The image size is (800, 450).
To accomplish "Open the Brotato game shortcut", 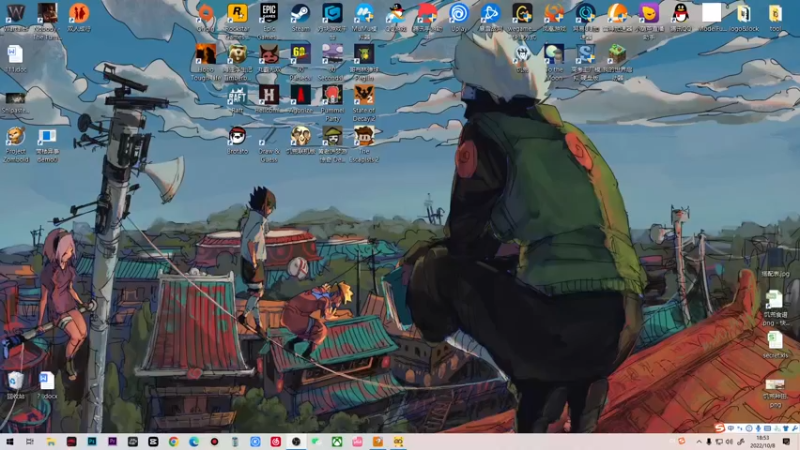I will click(x=237, y=136).
